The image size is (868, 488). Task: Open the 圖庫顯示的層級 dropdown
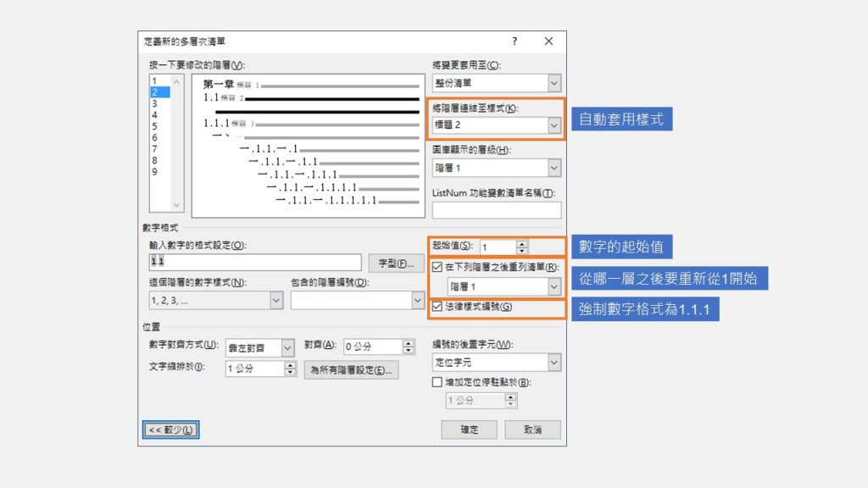[x=554, y=168]
